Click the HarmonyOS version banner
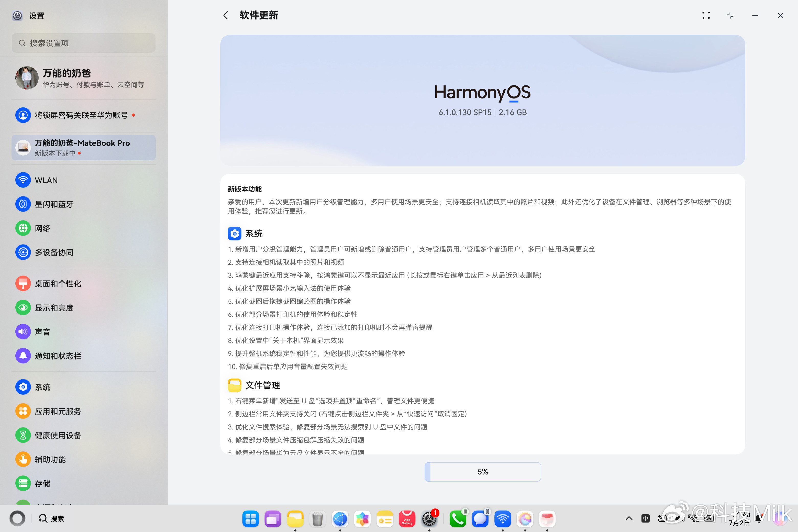This screenshot has width=798, height=532. pos(482,100)
